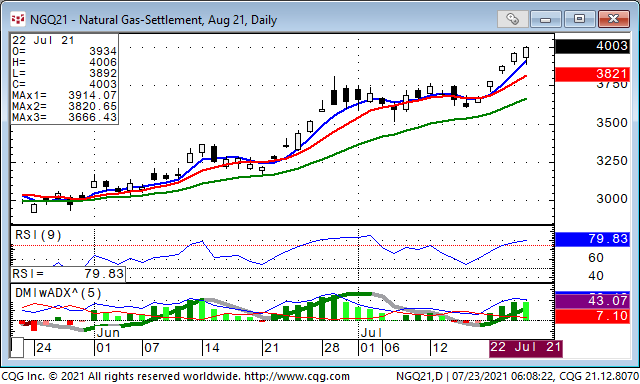Click the L= 3892 low value
The height and width of the screenshot is (384, 640).
pos(64,73)
